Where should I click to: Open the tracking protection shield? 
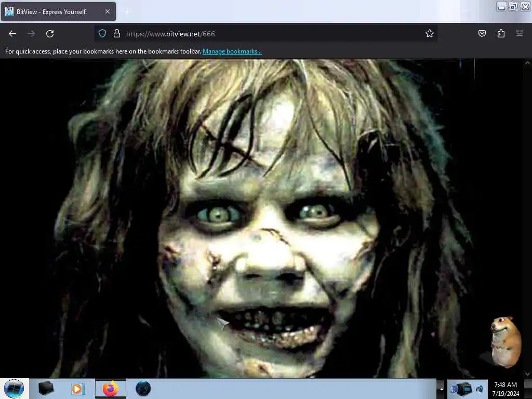coord(102,34)
